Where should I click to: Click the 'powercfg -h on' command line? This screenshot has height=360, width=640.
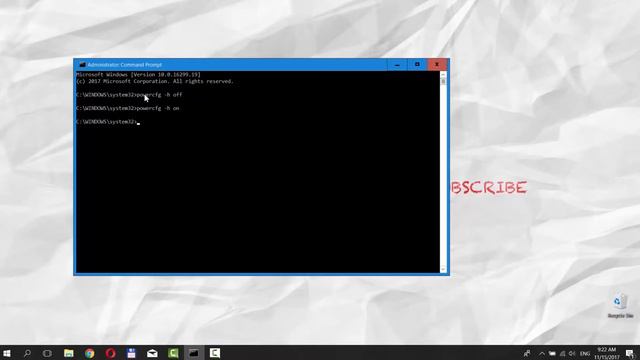[127, 108]
